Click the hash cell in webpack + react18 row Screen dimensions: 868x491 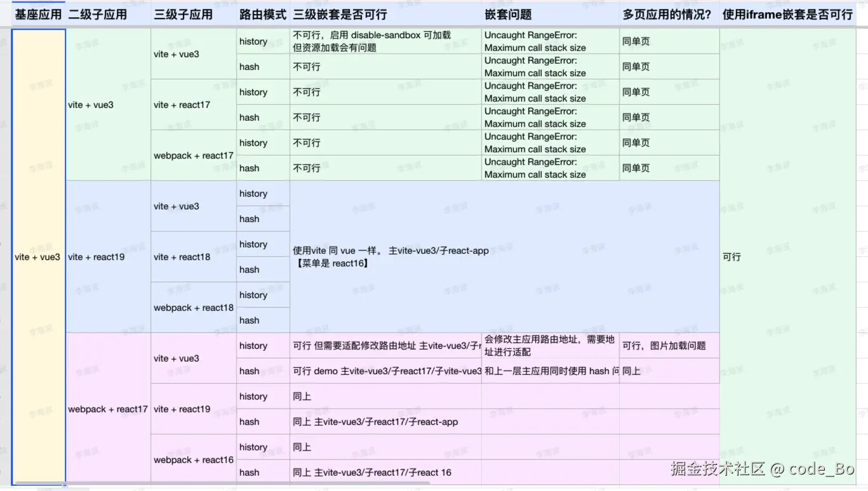point(263,320)
